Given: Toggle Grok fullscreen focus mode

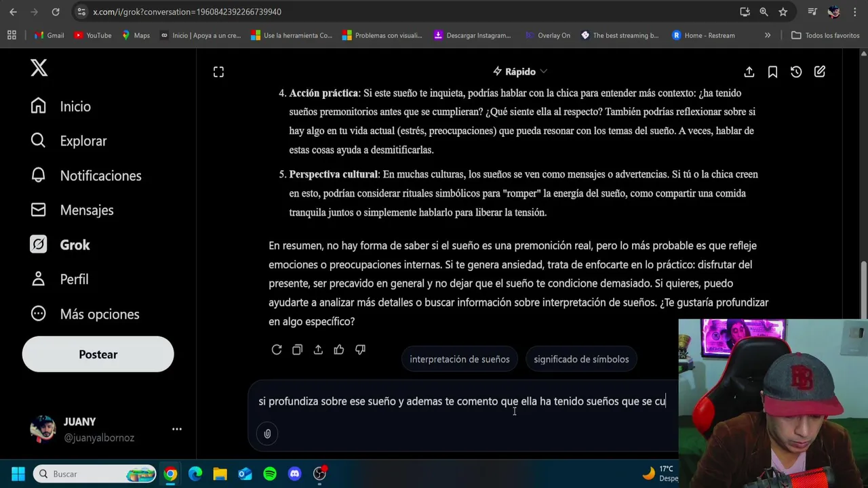Looking at the screenshot, I should [218, 72].
